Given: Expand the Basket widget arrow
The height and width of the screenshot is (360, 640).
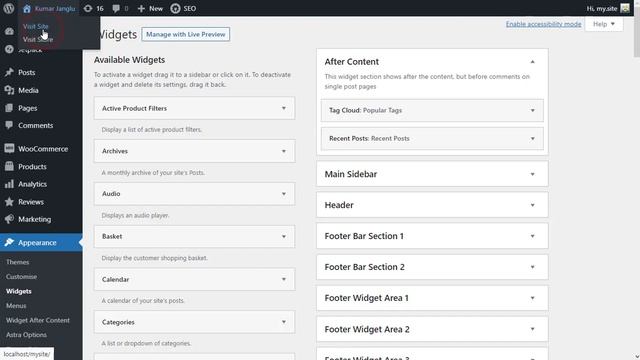Looking at the screenshot, I should 284,236.
